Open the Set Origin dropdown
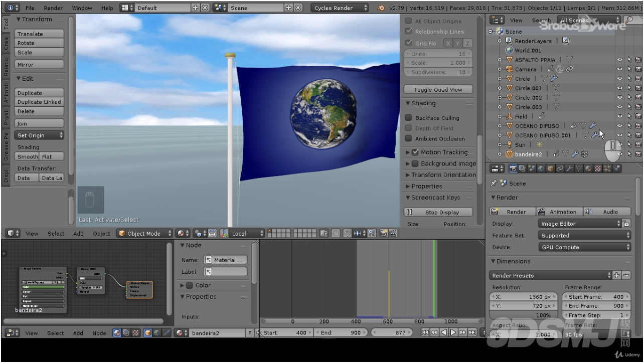 [40, 135]
